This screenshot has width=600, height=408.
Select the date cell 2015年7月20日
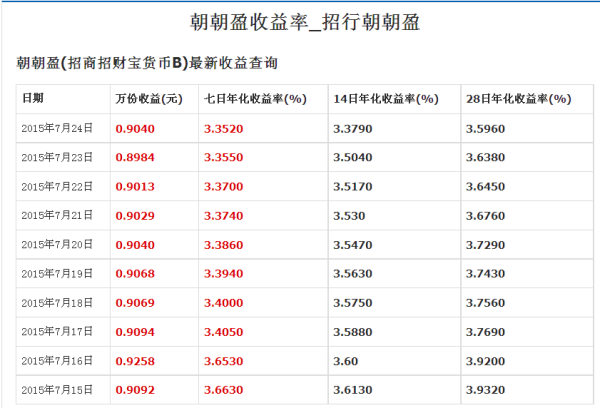pos(57,245)
